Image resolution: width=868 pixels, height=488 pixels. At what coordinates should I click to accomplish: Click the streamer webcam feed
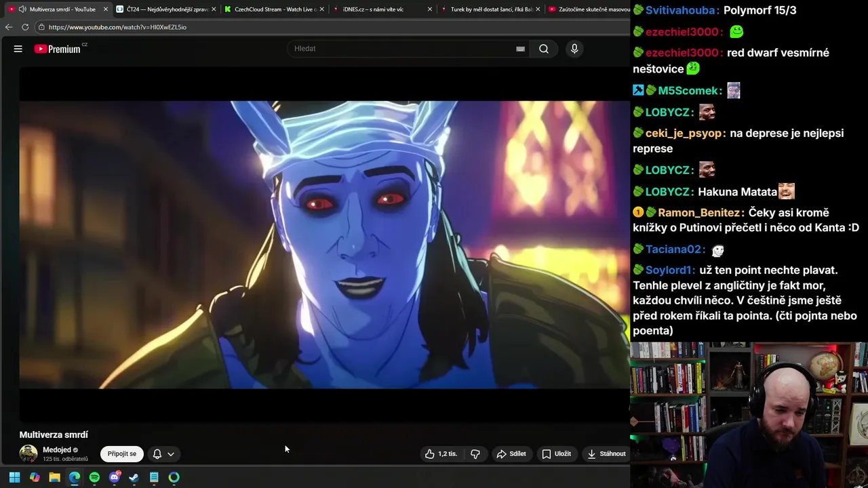pos(749,415)
